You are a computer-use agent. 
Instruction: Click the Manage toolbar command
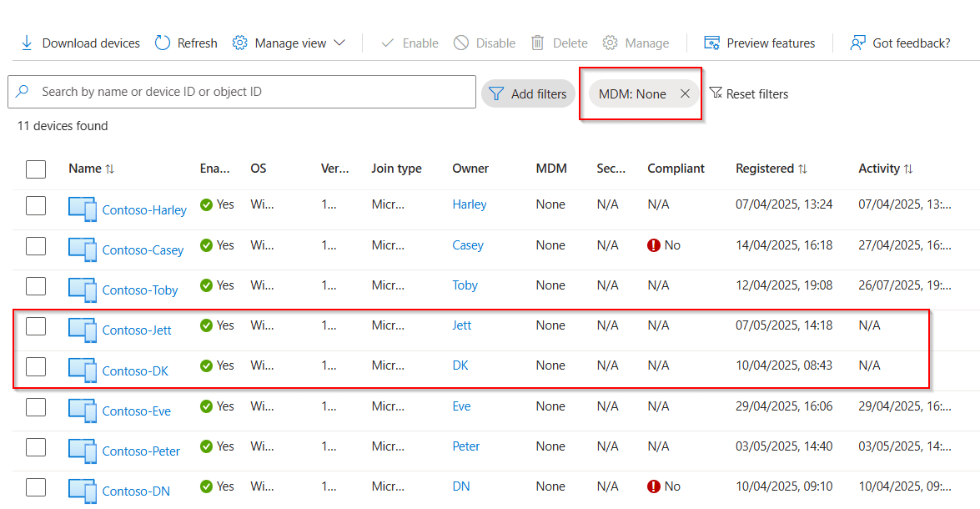tap(636, 43)
